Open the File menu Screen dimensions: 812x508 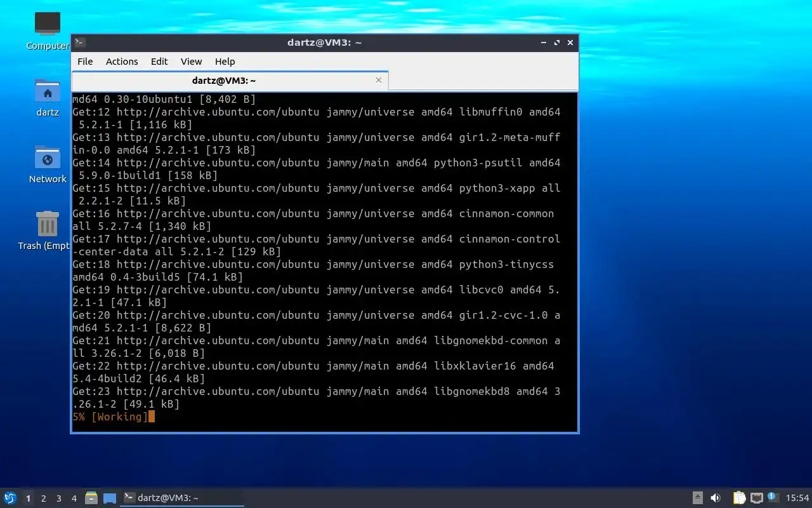(x=85, y=62)
